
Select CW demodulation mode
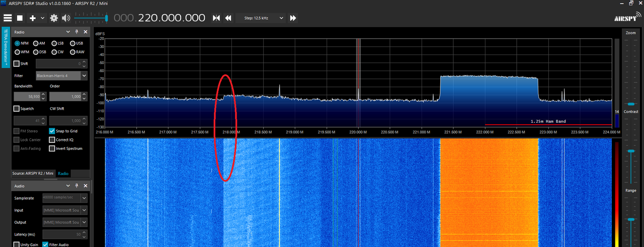(x=57, y=52)
